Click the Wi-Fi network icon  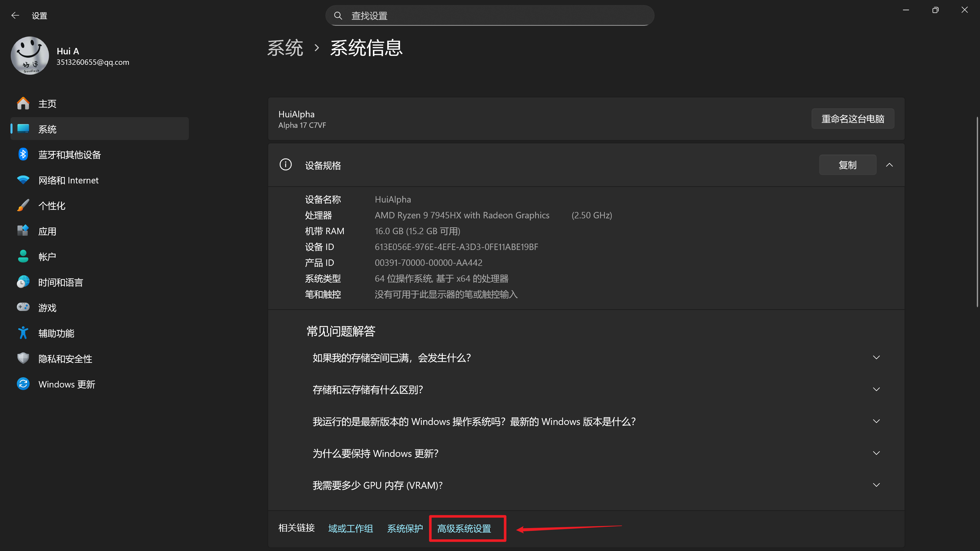click(x=23, y=180)
